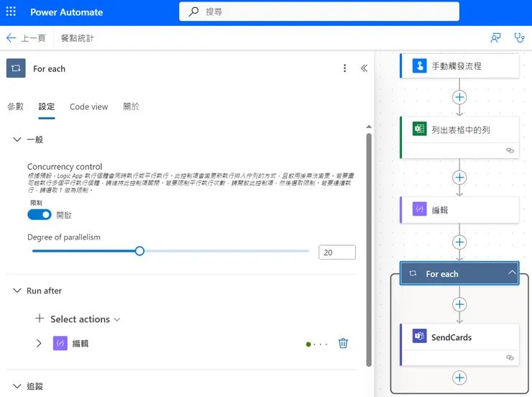Click the compose icon in Run after
Image resolution: width=532 pixels, height=397 pixels.
coord(60,343)
